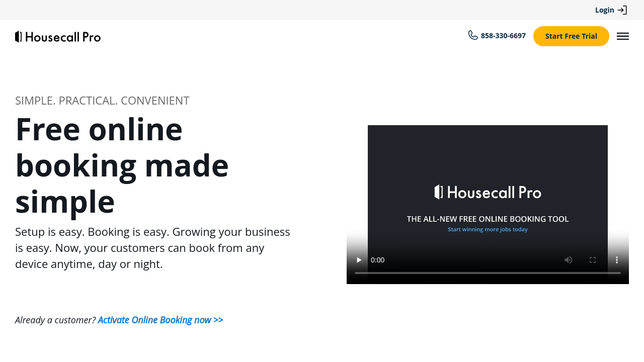644x362 pixels.
Task: Click the Housecall Pro logo in the header
Action: coord(58,37)
